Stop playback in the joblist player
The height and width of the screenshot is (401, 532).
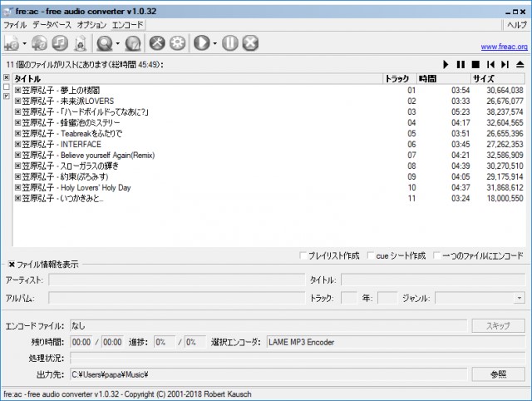(x=475, y=65)
